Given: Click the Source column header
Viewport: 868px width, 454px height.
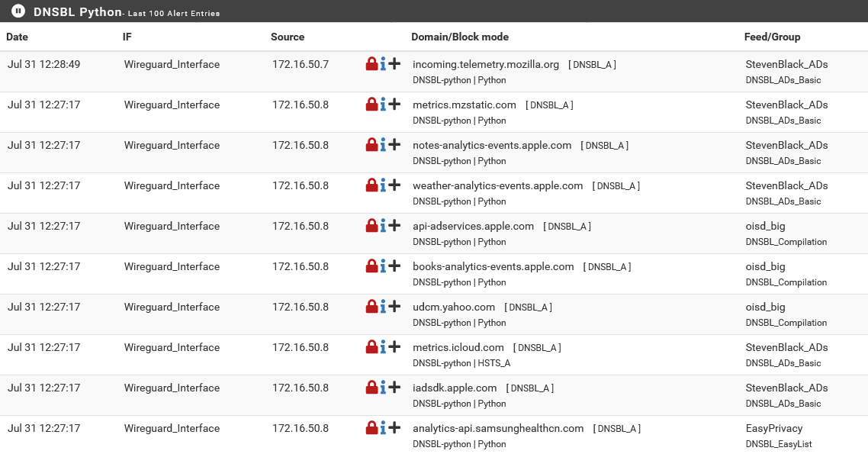Looking at the screenshot, I should (288, 37).
